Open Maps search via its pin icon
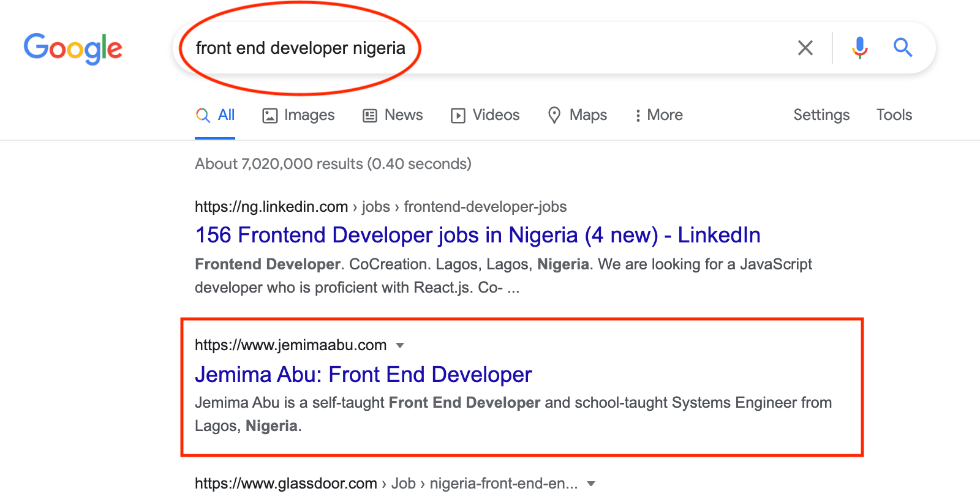This screenshot has height=502, width=980. (x=554, y=115)
